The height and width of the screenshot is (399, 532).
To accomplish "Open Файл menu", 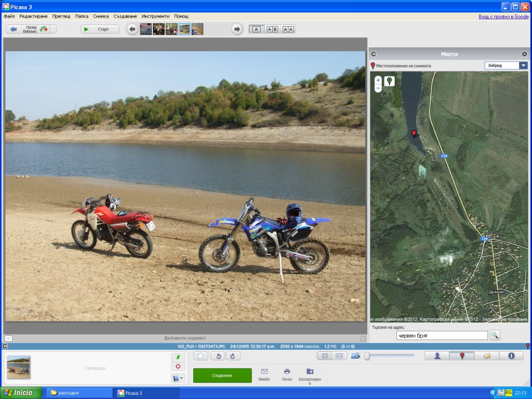I will click(x=9, y=16).
